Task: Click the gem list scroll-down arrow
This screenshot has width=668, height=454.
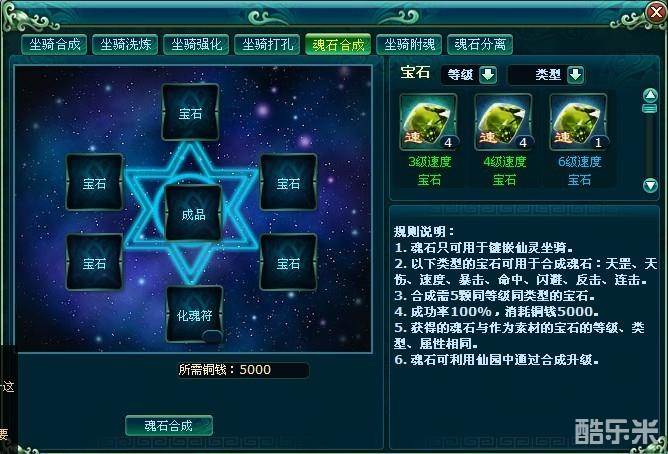Action: pos(650,185)
